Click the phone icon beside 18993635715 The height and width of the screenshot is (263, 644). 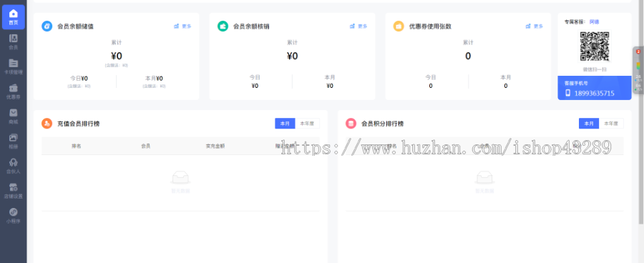tap(568, 93)
